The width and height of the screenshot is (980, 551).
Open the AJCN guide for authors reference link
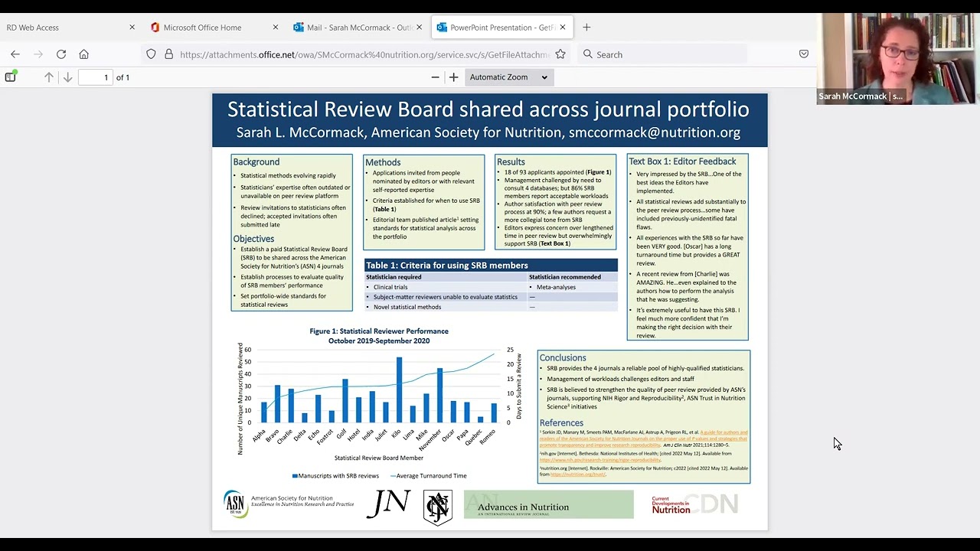pos(643,439)
